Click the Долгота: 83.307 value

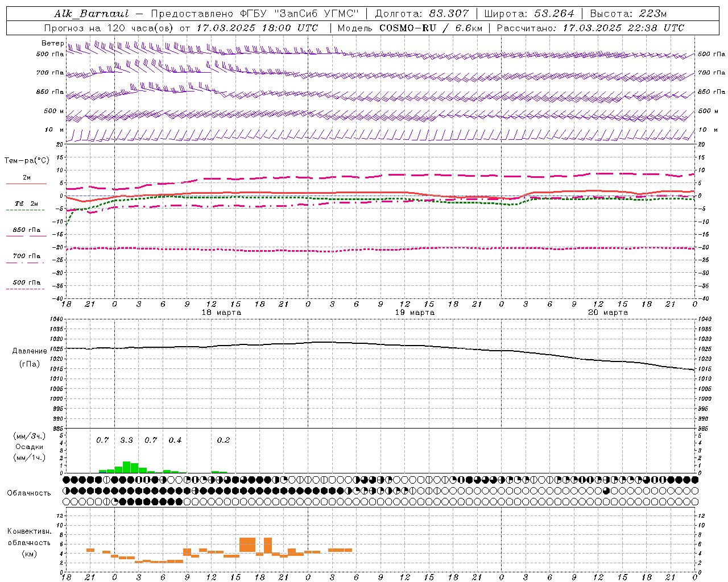click(422, 14)
